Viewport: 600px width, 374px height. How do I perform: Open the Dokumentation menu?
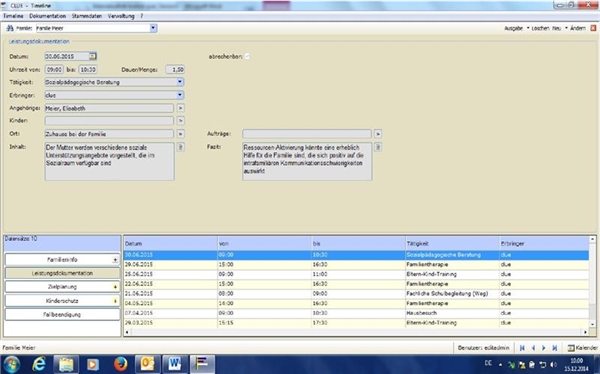tap(47, 16)
